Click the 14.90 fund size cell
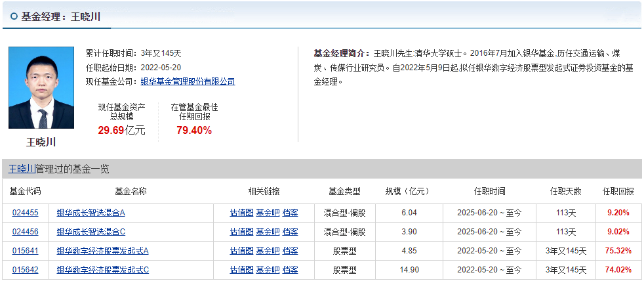This screenshot has width=644, height=281. (x=409, y=270)
